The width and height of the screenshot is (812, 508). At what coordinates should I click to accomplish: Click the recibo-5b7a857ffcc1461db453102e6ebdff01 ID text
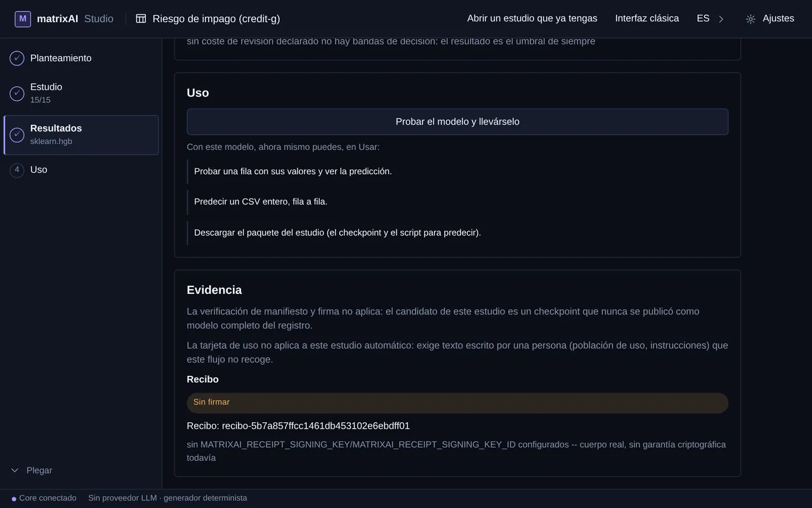click(x=316, y=426)
